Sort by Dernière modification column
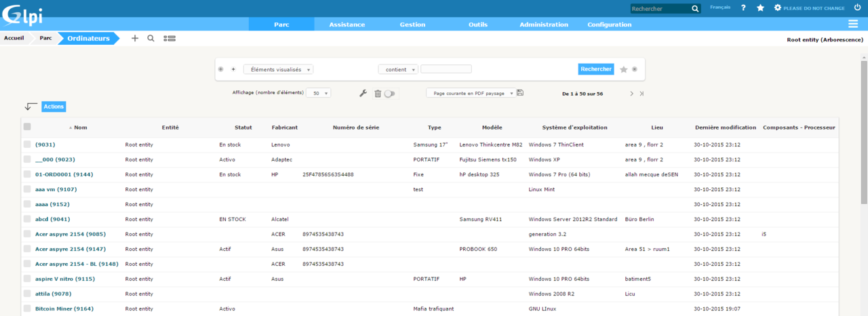 726,127
